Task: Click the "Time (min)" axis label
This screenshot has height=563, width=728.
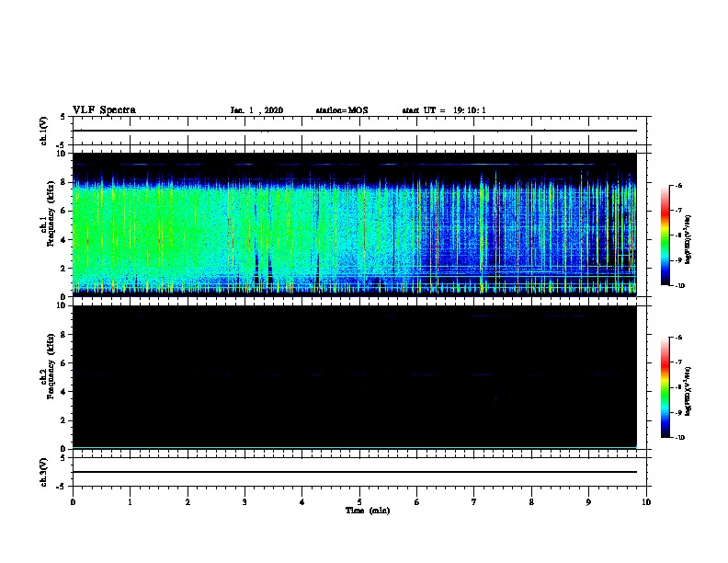Action: [x=368, y=511]
